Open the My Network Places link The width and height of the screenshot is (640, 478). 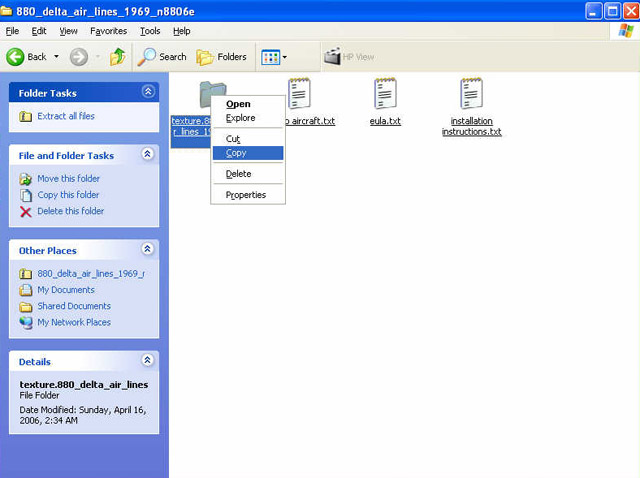74,322
